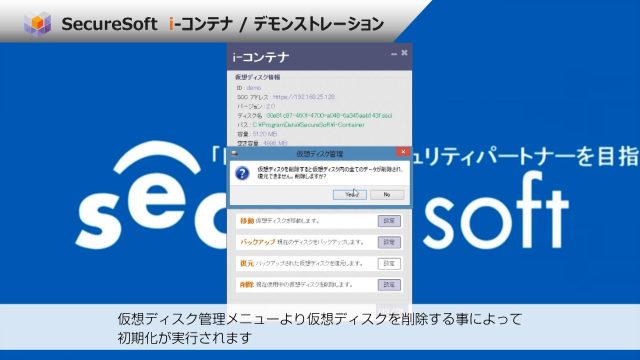Confirm deletion with the Yes button
640x360 pixels.
pos(349,195)
